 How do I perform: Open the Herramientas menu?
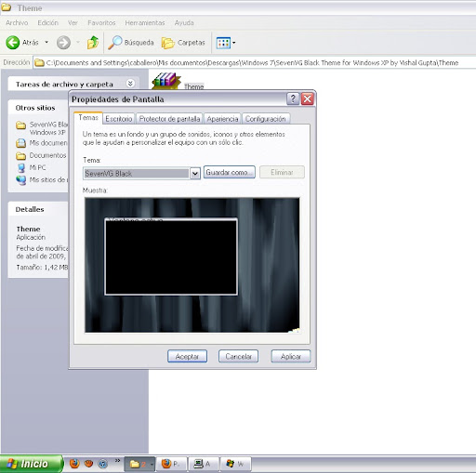point(145,22)
